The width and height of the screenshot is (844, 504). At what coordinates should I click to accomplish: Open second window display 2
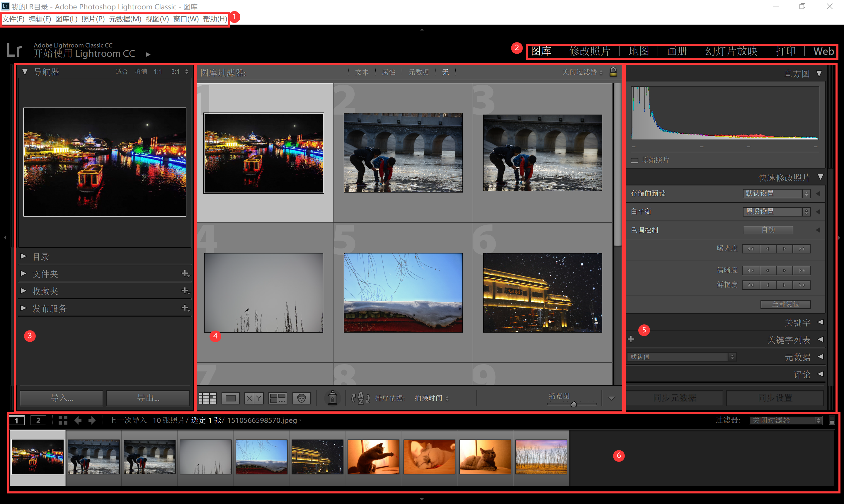(x=38, y=420)
